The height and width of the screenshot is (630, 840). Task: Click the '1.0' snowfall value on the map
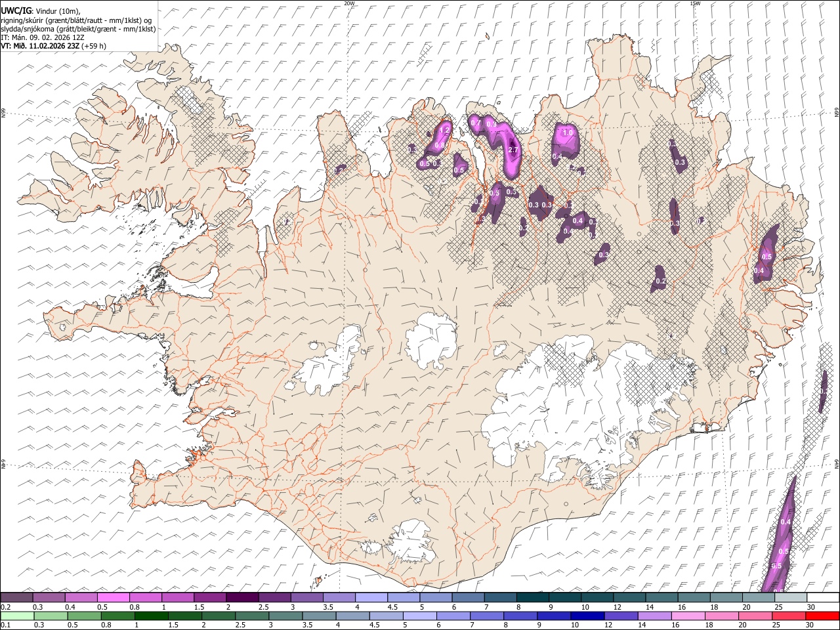click(568, 133)
